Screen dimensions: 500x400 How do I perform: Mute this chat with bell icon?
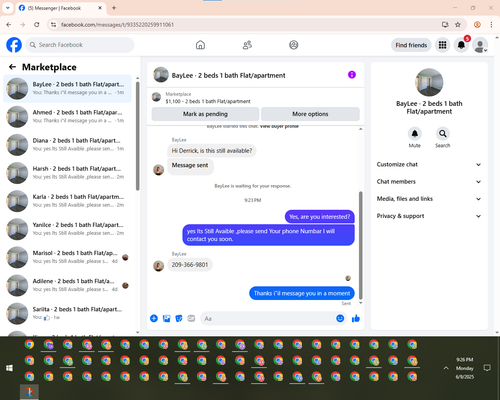[415, 134]
